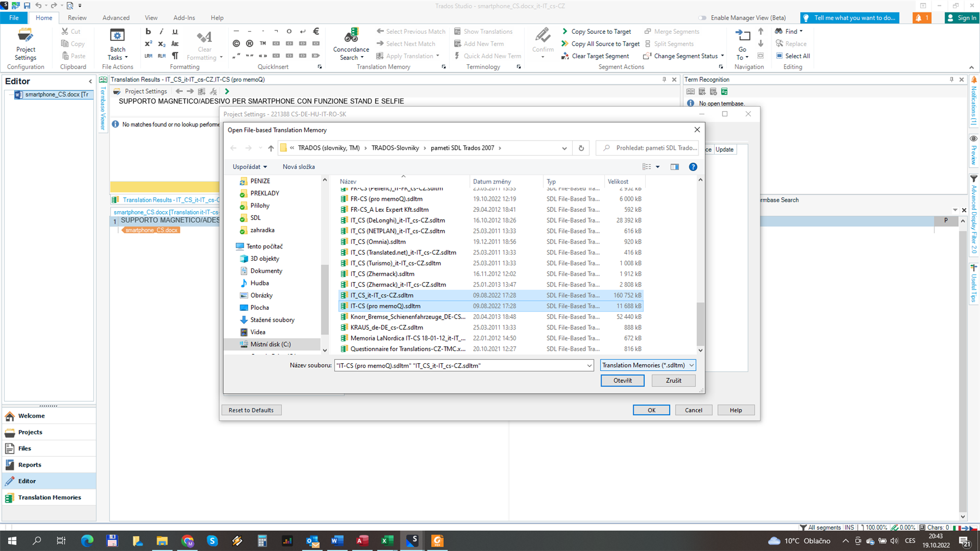Refresh the folder listing in the file dialog

tap(581, 148)
